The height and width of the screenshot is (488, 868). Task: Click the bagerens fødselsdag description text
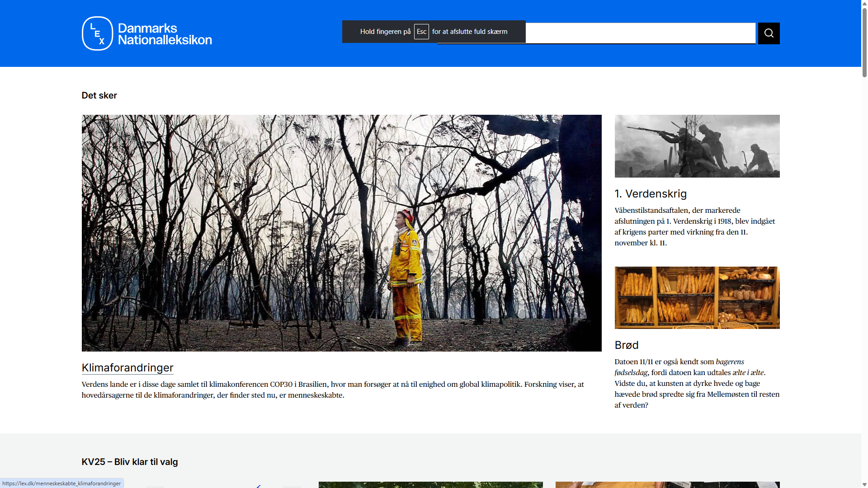click(696, 383)
